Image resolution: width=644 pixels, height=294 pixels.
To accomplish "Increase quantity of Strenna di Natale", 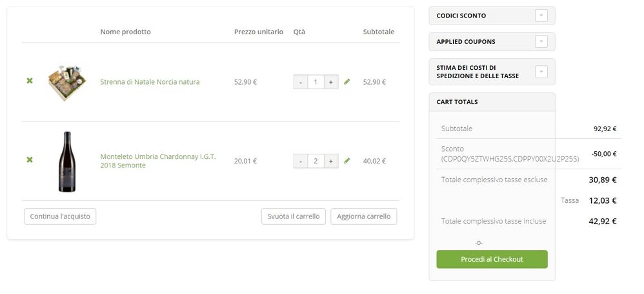I will (330, 82).
